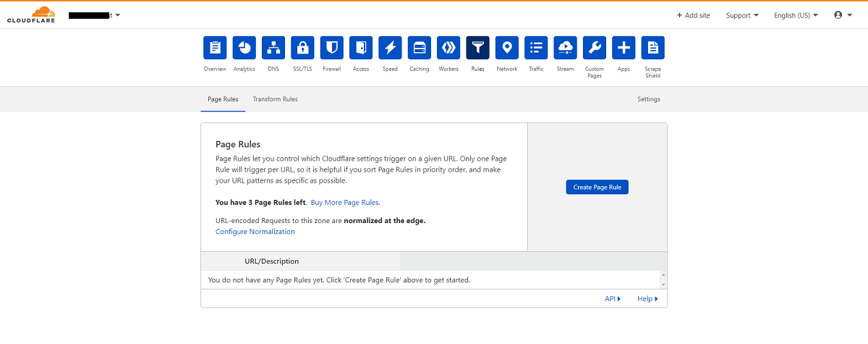
Task: Open the Firewall shield icon
Action: pos(332,48)
